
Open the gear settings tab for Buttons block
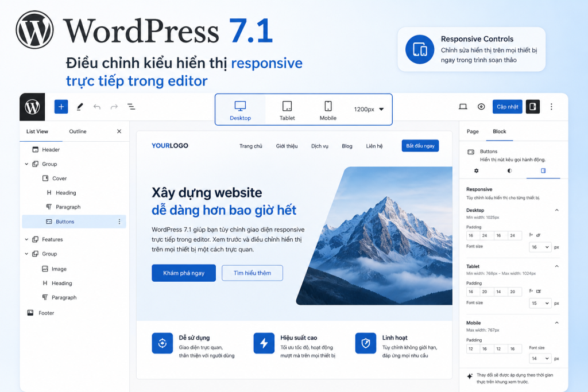coord(476,170)
